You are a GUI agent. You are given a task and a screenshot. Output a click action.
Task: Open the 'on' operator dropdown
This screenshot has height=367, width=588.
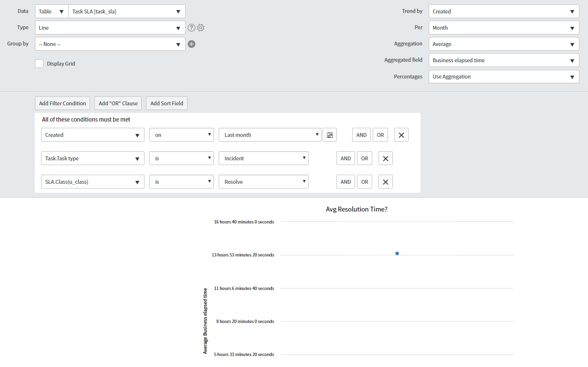pyautogui.click(x=182, y=135)
